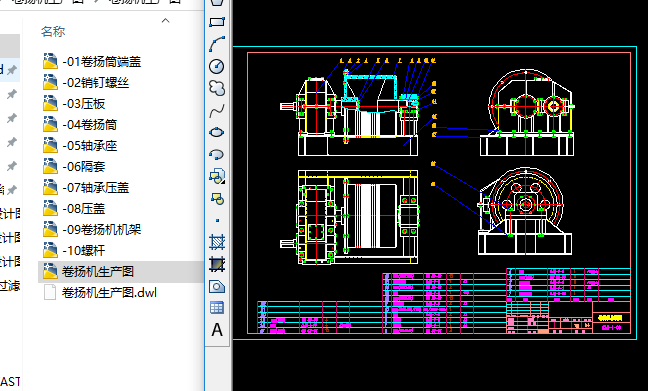Select the file -06隔套
The width and height of the screenshot is (648, 391).
(x=74, y=167)
